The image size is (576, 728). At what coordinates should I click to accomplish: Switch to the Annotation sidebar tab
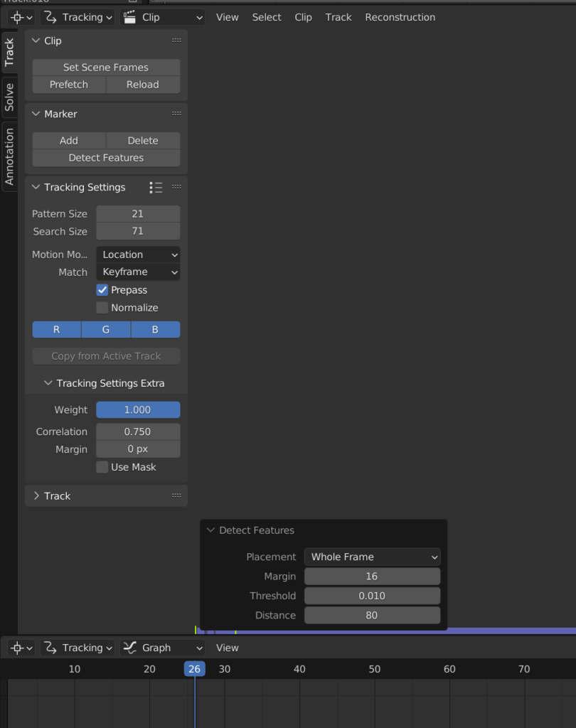[x=9, y=156]
